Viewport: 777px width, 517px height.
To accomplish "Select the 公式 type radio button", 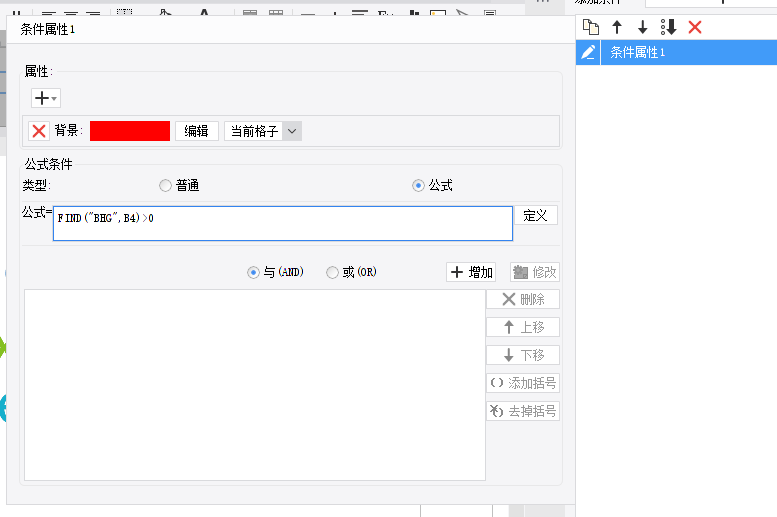I will click(418, 185).
